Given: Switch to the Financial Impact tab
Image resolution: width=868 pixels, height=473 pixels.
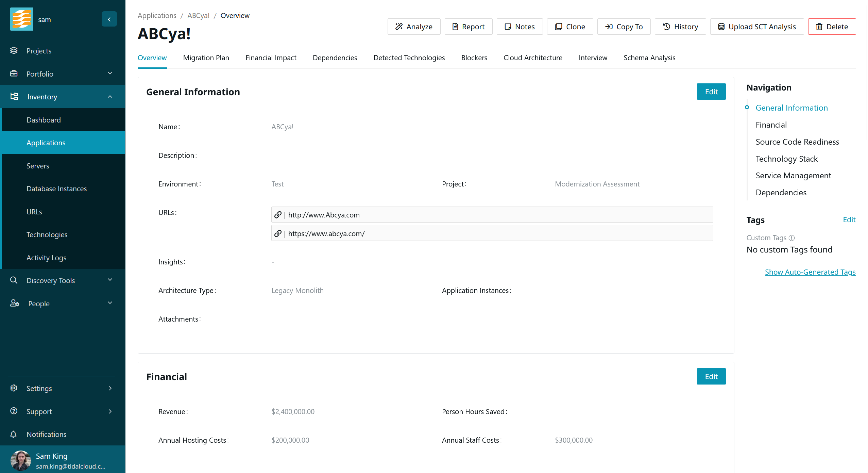Looking at the screenshot, I should click(271, 58).
